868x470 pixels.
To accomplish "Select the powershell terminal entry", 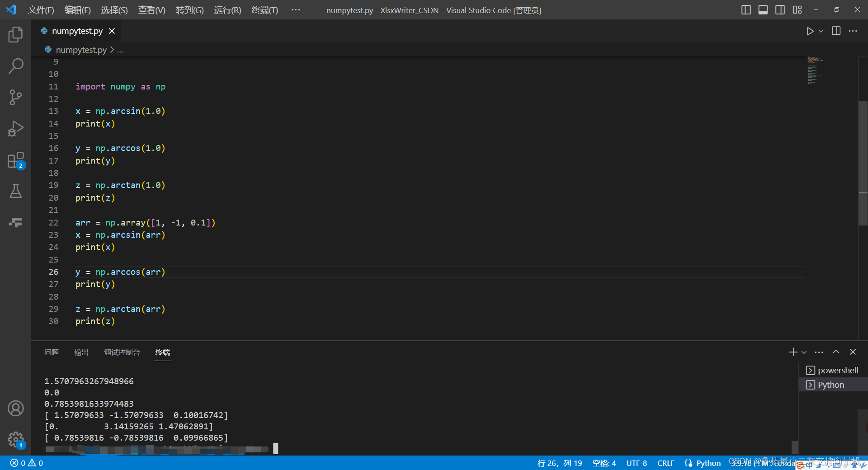I will pyautogui.click(x=833, y=371).
